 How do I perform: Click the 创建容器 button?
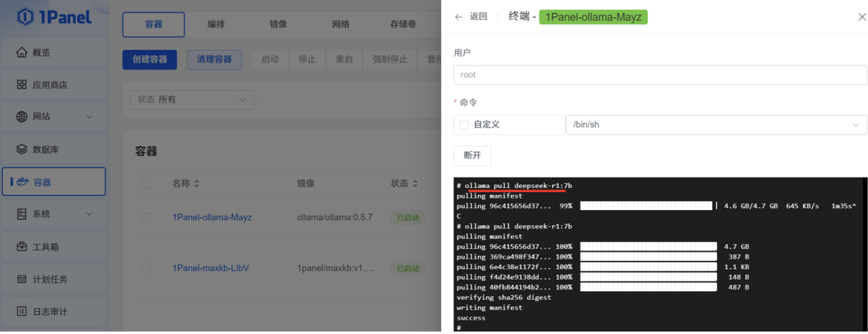click(x=149, y=60)
